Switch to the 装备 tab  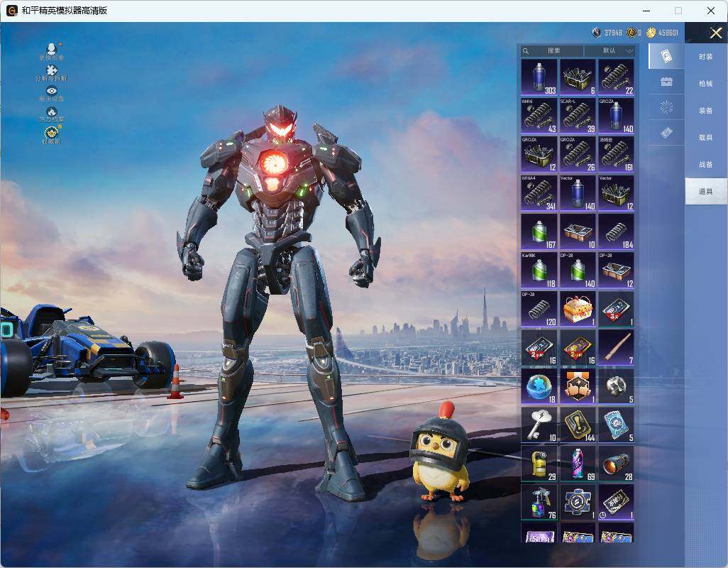pos(706,111)
